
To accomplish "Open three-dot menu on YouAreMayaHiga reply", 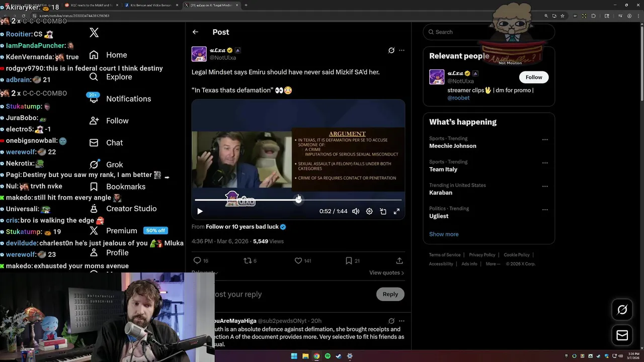I will pos(401,321).
